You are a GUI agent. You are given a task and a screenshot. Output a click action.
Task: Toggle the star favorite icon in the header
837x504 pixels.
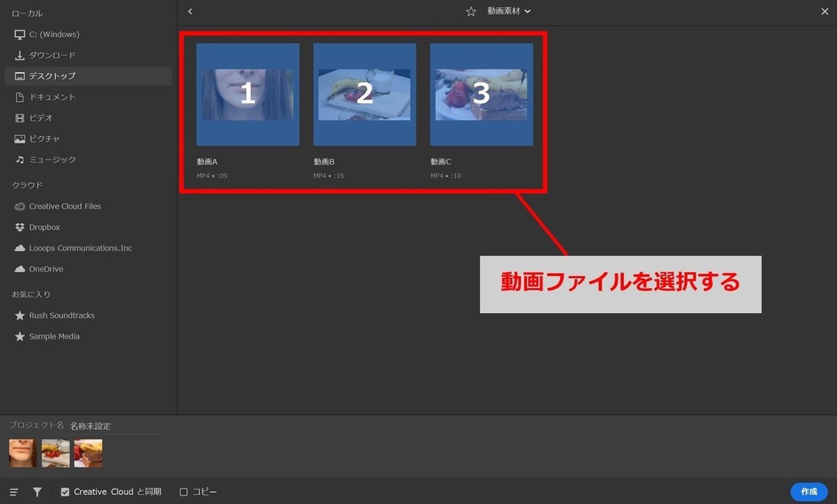tap(470, 11)
